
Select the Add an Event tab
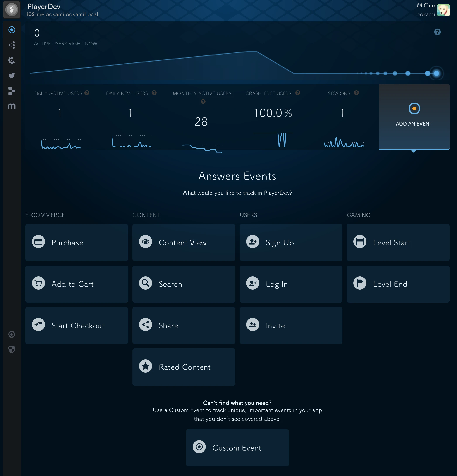pyautogui.click(x=414, y=117)
